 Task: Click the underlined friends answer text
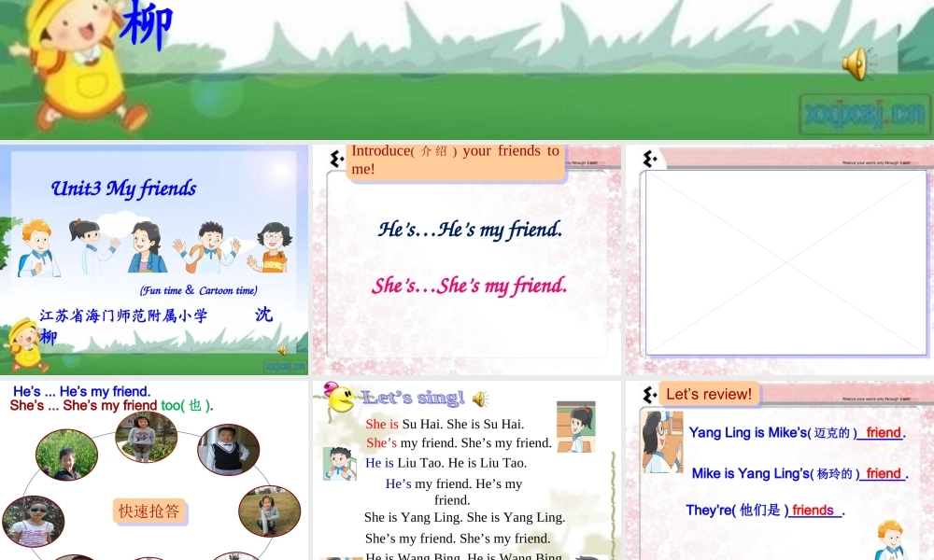point(813,511)
